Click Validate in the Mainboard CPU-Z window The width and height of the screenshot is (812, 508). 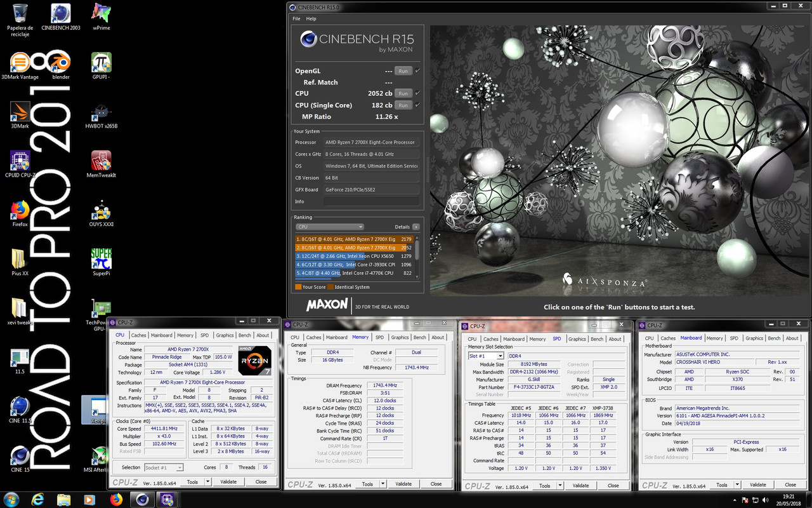[758, 485]
